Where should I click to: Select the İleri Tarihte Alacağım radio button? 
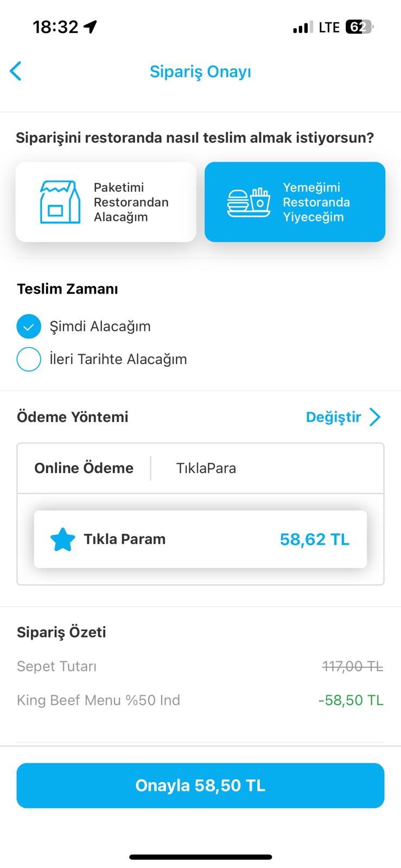tap(29, 359)
